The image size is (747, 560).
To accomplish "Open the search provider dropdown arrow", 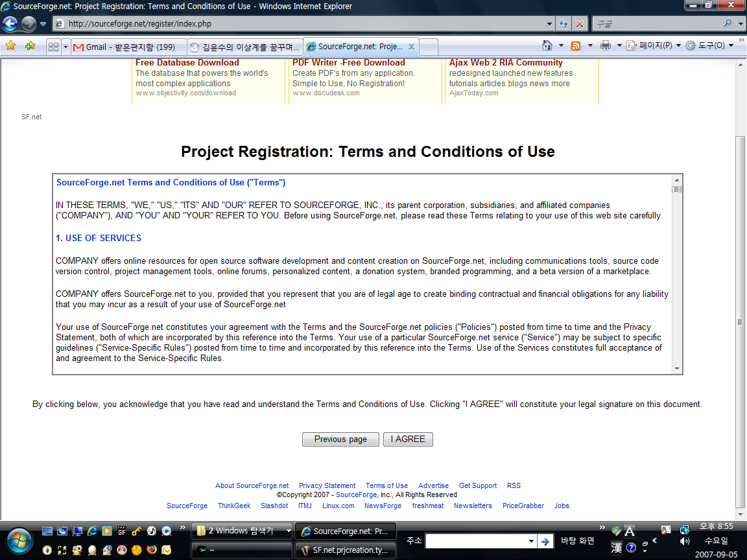I will [x=741, y=23].
